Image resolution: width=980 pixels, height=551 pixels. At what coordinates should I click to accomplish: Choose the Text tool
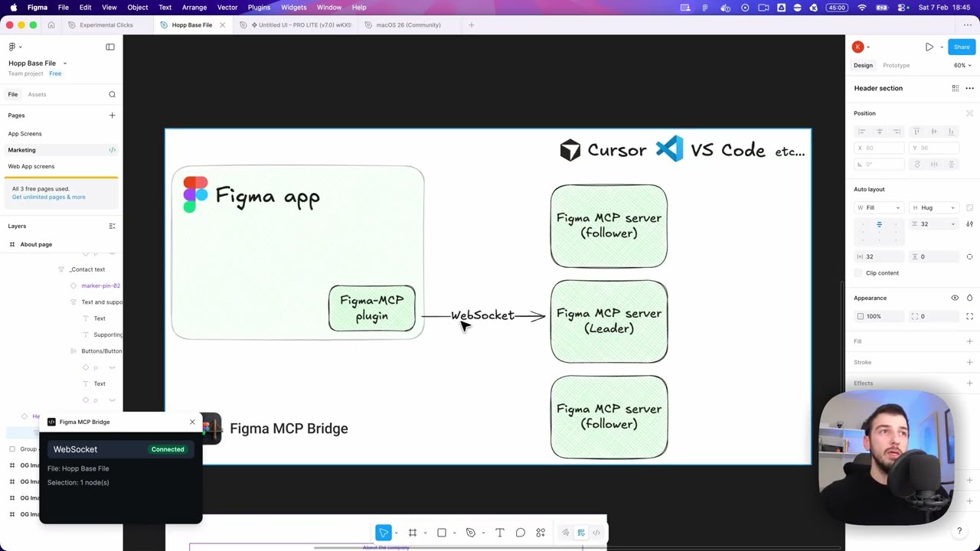[x=500, y=533]
